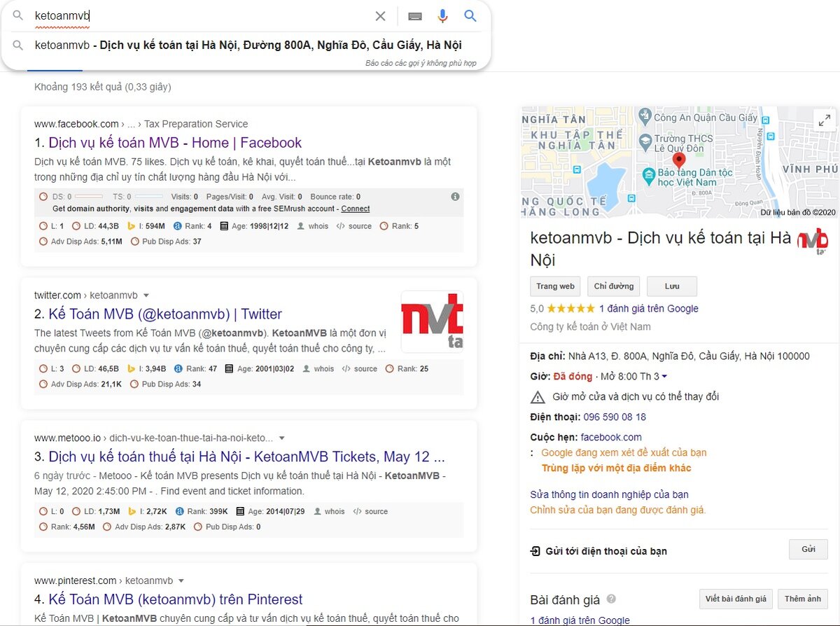Click the Alexa icon beside Rank: 399K
Screen dimensions: 840x626
[x=179, y=512]
